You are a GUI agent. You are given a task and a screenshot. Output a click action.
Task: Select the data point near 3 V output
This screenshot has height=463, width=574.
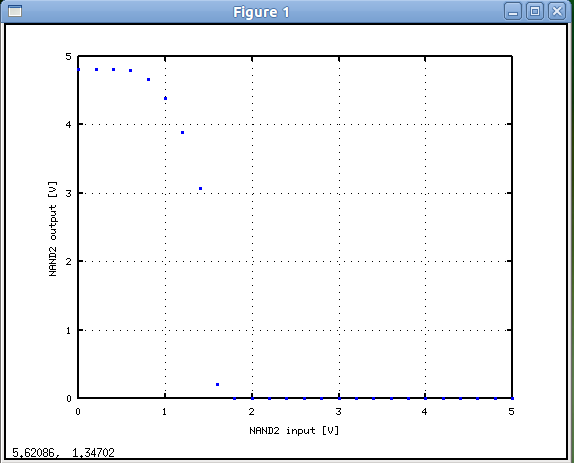click(x=200, y=188)
